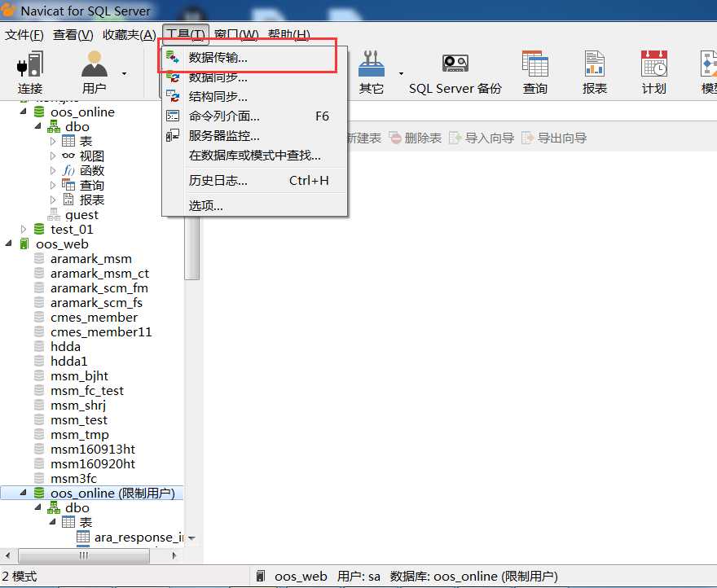The width and height of the screenshot is (717, 588).
Task: Choose 数据传输 in the Tools menu
Action: coord(255,58)
